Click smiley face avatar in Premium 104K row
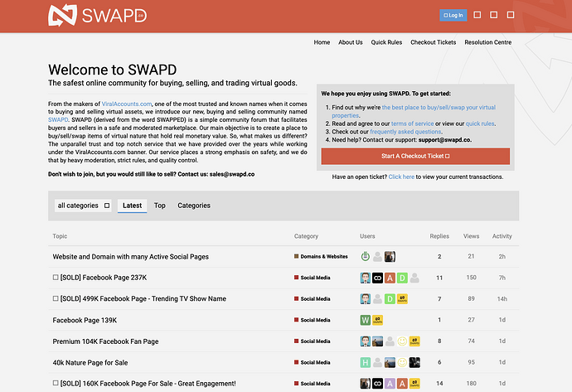The width and height of the screenshot is (572, 392). point(402,341)
